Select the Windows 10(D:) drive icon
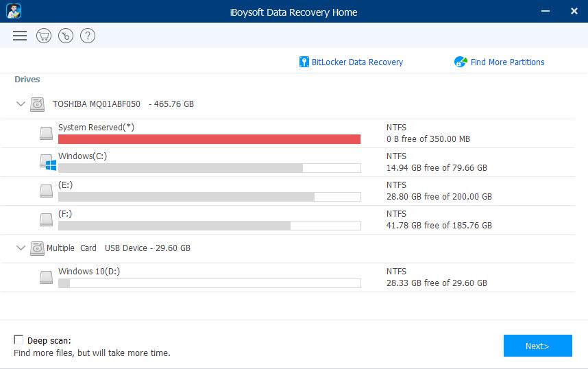This screenshot has height=369, width=588. [x=46, y=277]
